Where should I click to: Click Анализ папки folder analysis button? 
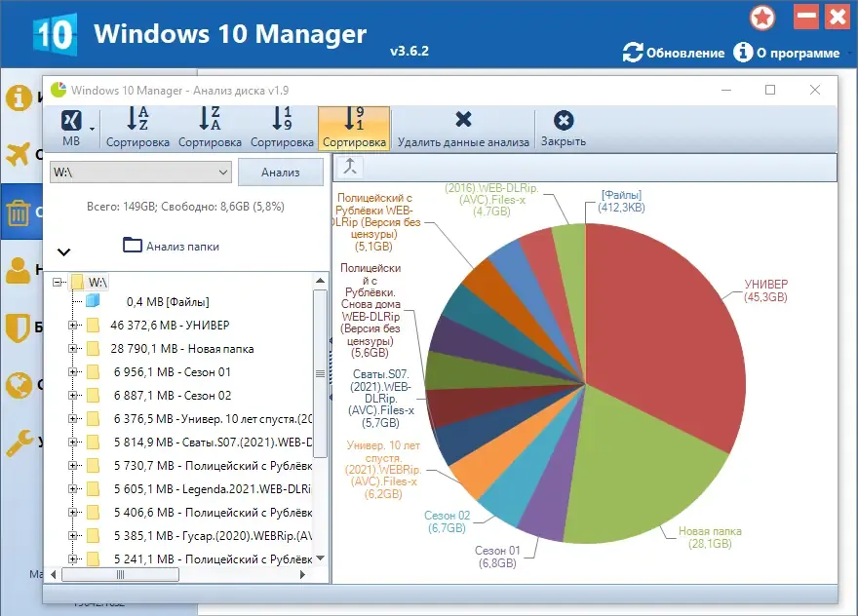tap(172, 246)
